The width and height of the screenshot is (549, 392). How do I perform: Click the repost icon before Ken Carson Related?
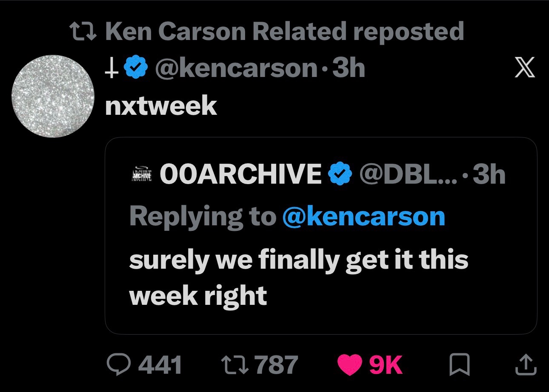point(84,31)
